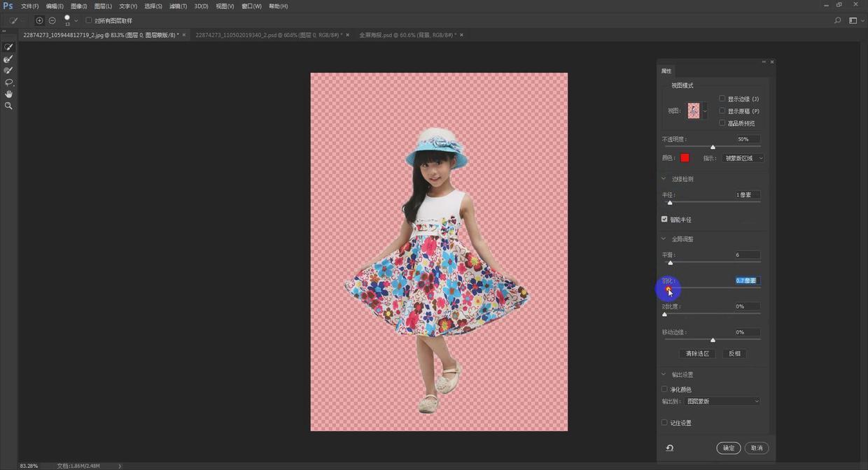Click the 确定 button
The image size is (868, 470).
click(728, 448)
